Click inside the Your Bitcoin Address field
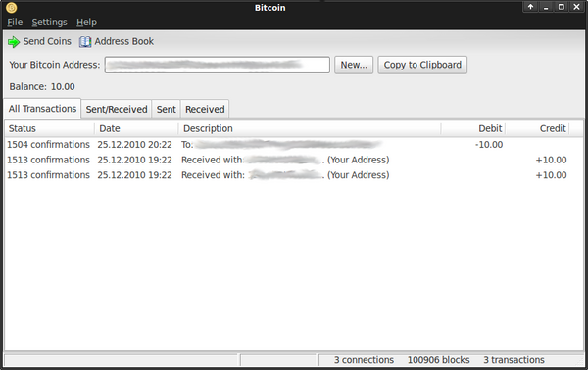This screenshot has height=370, width=588. pos(218,65)
